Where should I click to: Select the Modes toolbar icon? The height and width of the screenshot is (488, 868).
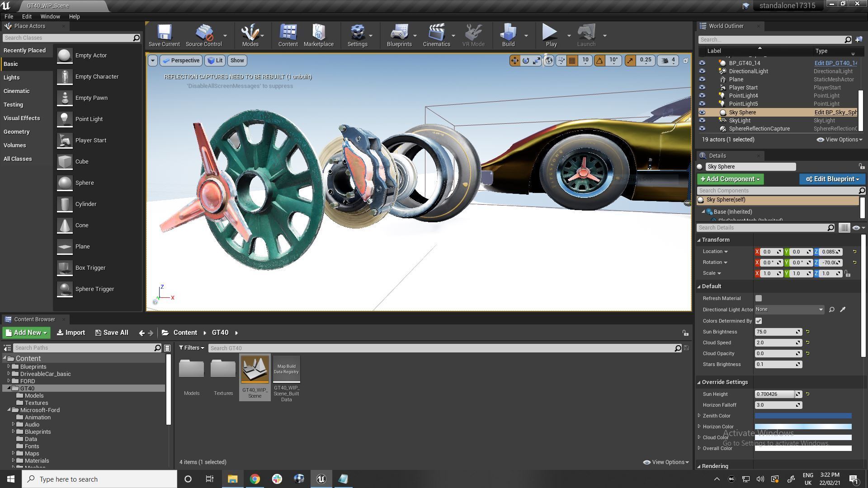(250, 34)
